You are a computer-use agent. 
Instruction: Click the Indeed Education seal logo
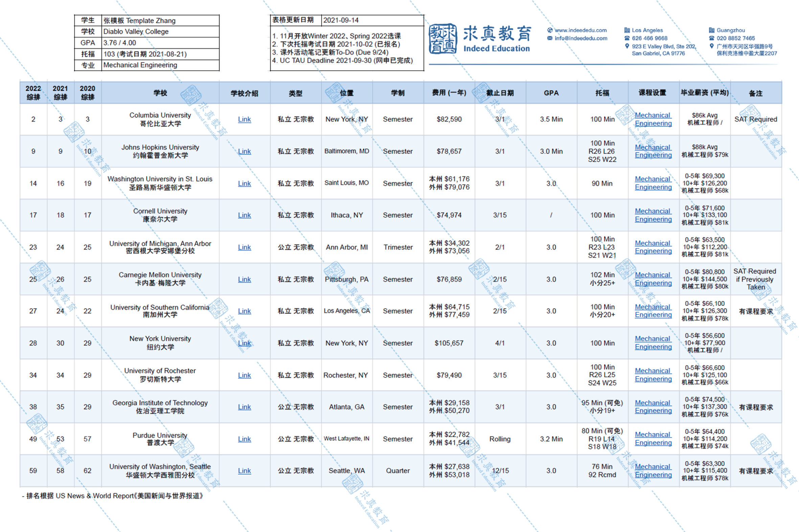click(442, 39)
